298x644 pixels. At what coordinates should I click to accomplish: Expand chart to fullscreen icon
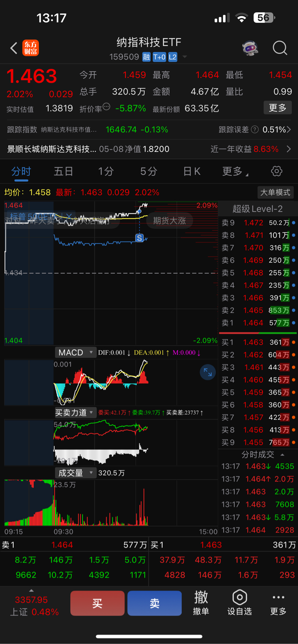point(208,373)
